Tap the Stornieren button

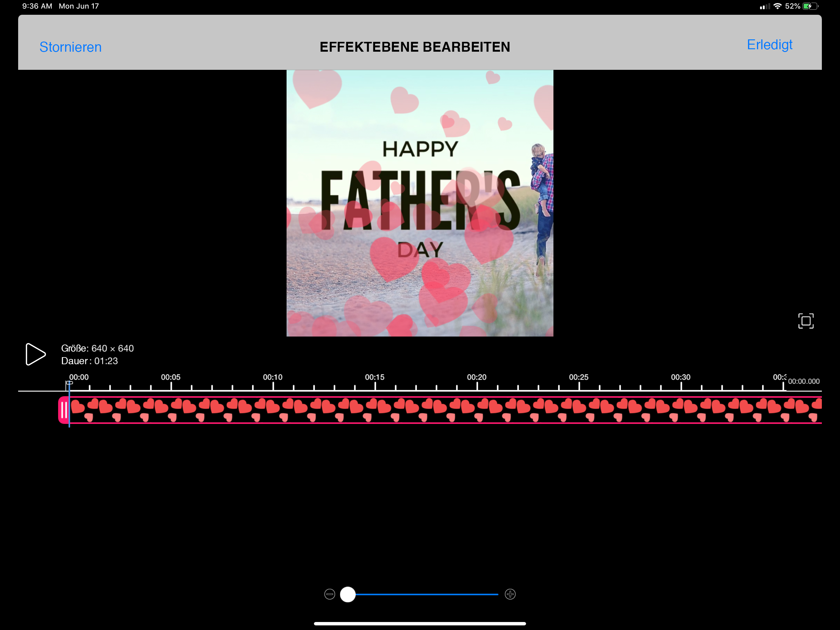[x=70, y=47]
